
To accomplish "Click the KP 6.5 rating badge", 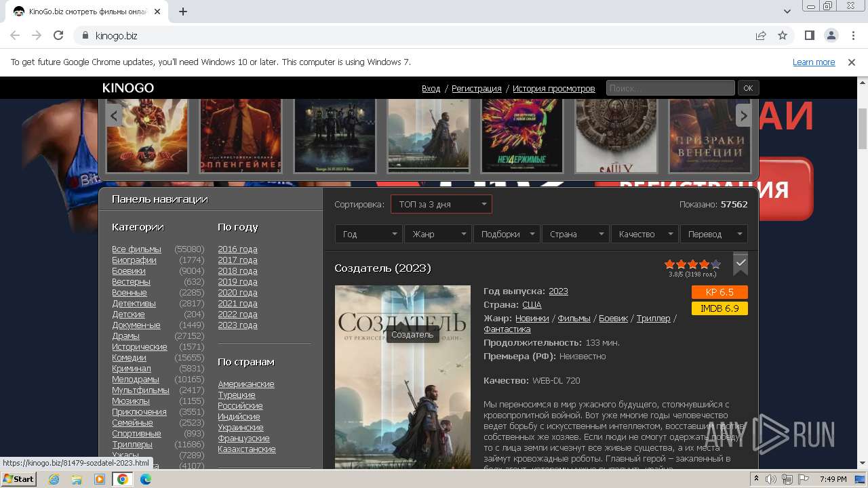I will coord(719,292).
